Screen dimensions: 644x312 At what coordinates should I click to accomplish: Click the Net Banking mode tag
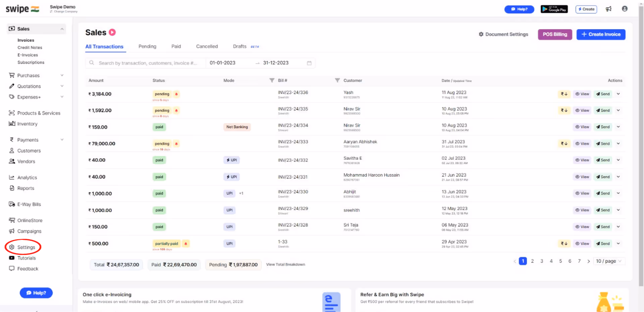click(237, 127)
